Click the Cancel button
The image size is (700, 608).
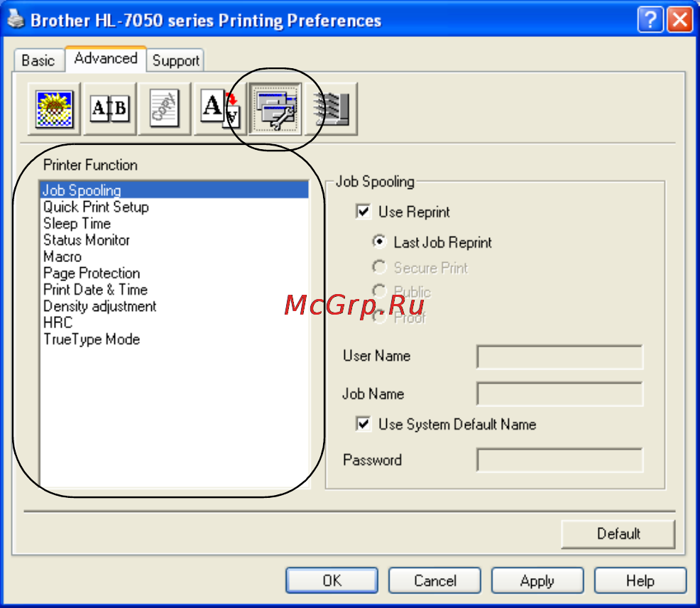click(x=434, y=580)
